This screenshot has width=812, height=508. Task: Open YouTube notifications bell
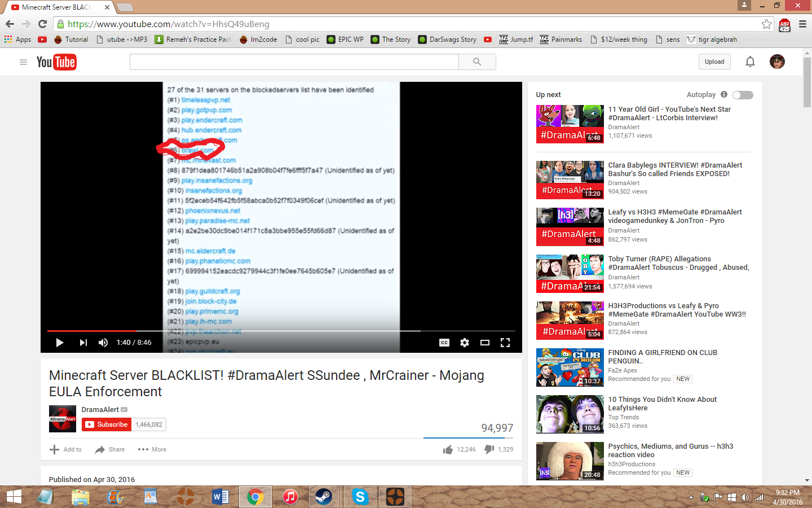(x=750, y=62)
